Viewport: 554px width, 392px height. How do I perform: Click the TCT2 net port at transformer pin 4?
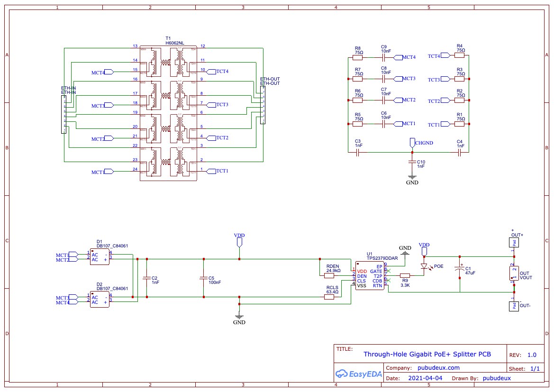[x=218, y=138]
